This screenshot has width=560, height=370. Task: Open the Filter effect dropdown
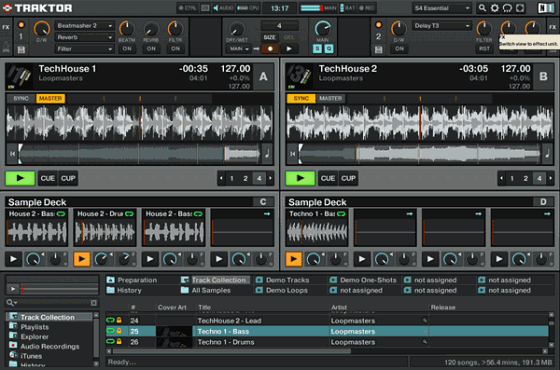click(84, 49)
